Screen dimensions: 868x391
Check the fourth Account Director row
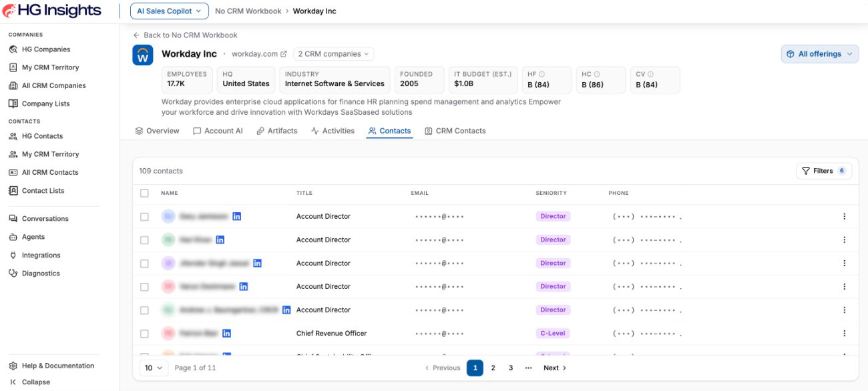click(x=144, y=286)
